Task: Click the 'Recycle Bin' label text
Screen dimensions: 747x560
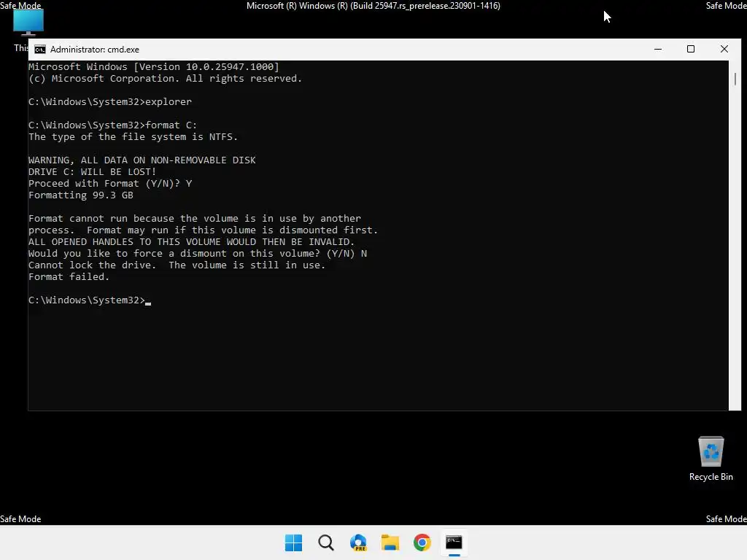Action: [711, 477]
